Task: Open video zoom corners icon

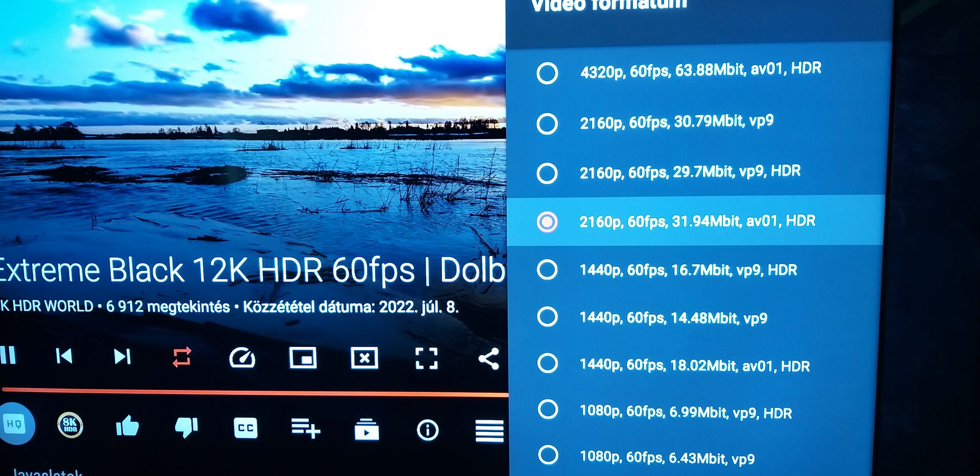Action: tap(426, 359)
